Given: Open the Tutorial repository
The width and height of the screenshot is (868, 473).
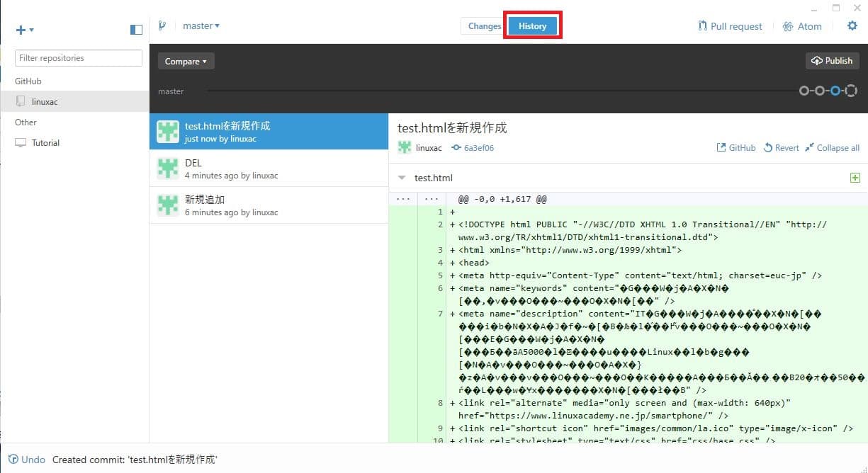Looking at the screenshot, I should click(45, 143).
